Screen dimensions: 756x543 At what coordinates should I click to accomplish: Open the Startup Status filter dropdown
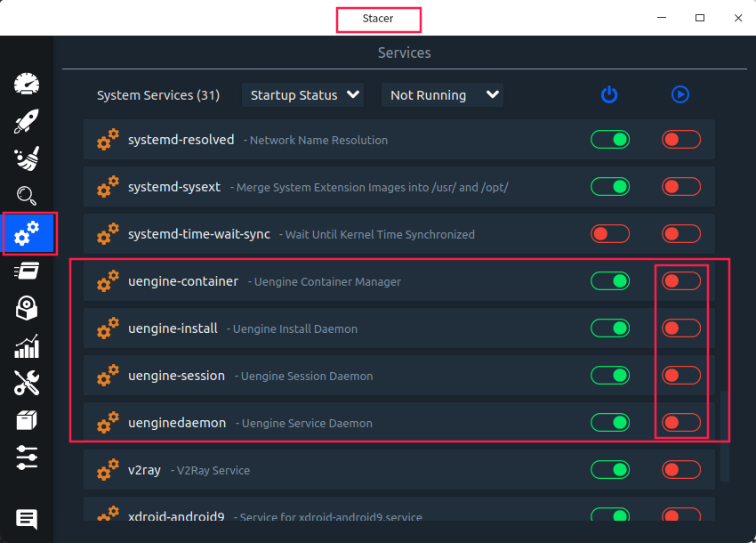coord(302,95)
